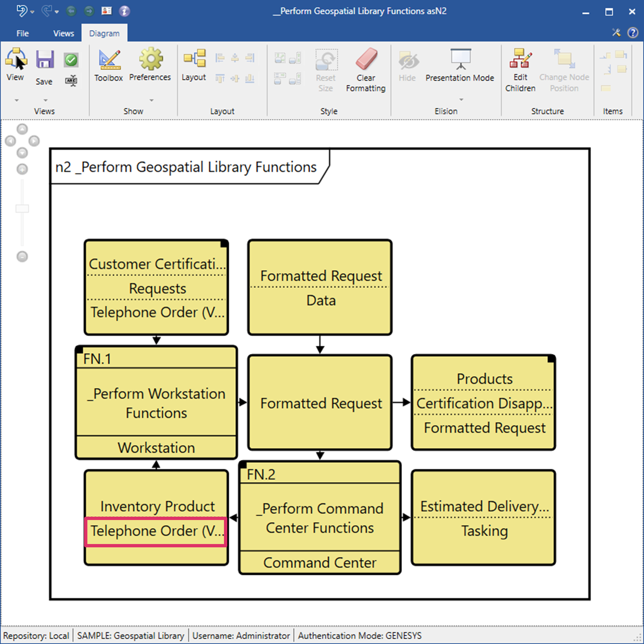The height and width of the screenshot is (644, 644).
Task: Run the spell check icon under Views
Action: (71, 81)
